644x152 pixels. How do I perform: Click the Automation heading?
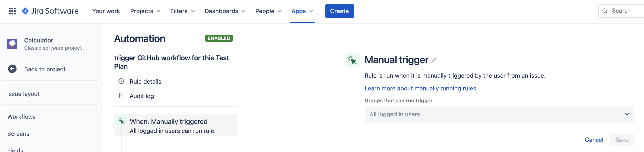[140, 39]
